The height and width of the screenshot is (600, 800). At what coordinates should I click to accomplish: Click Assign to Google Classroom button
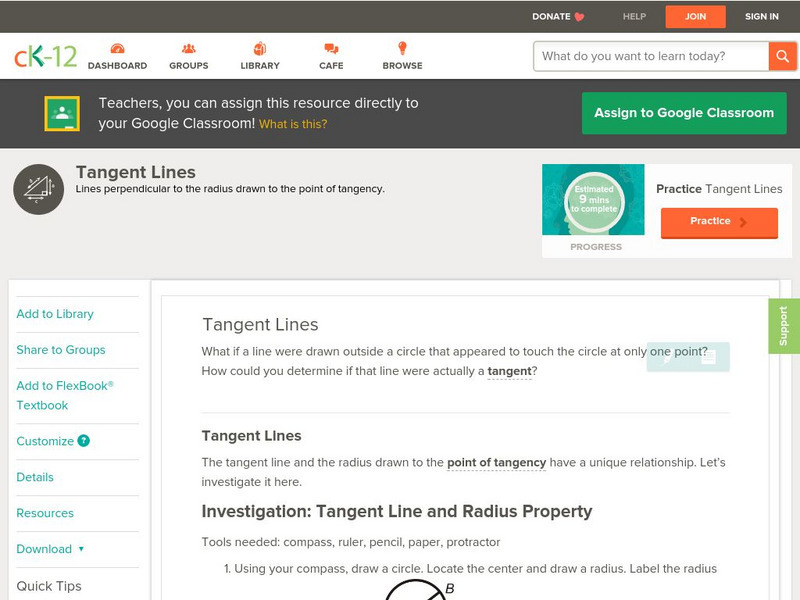click(x=684, y=113)
